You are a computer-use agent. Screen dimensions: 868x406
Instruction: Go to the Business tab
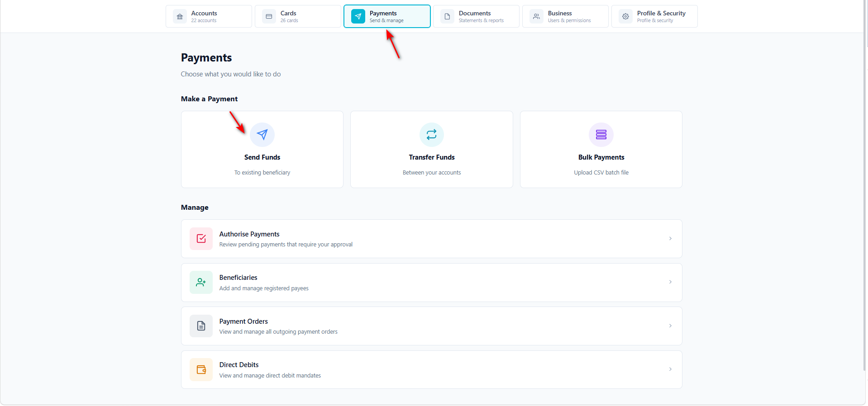[x=565, y=16]
